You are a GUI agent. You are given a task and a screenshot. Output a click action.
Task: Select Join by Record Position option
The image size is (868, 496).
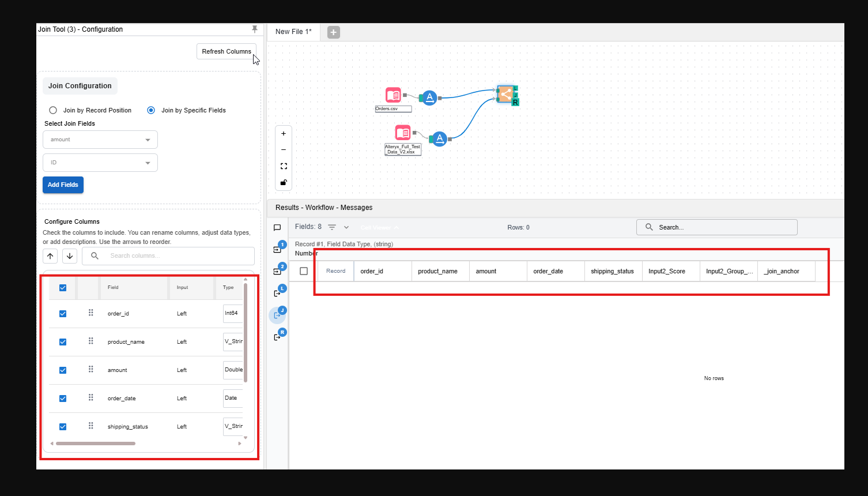pyautogui.click(x=53, y=110)
